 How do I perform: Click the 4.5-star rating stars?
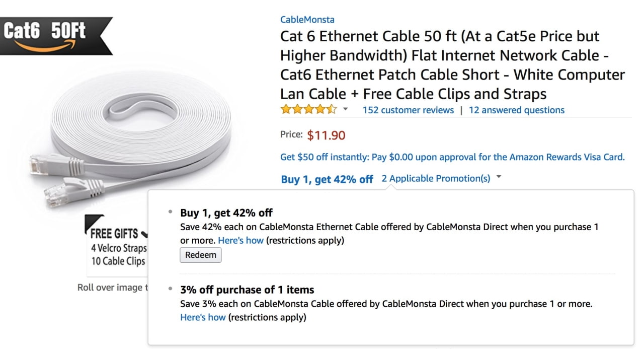coord(308,108)
